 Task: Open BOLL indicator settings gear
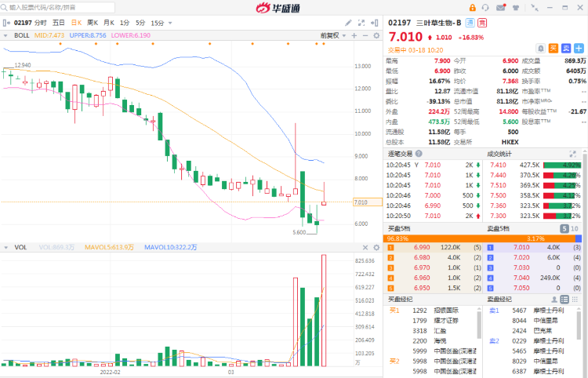(376, 35)
